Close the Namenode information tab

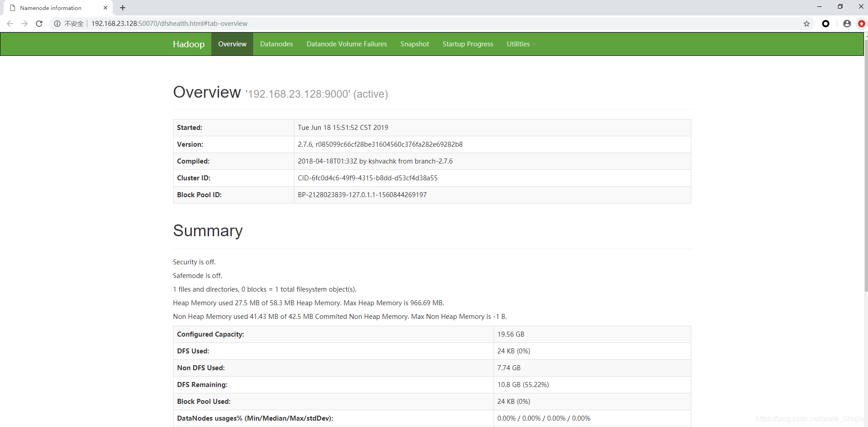click(x=105, y=8)
